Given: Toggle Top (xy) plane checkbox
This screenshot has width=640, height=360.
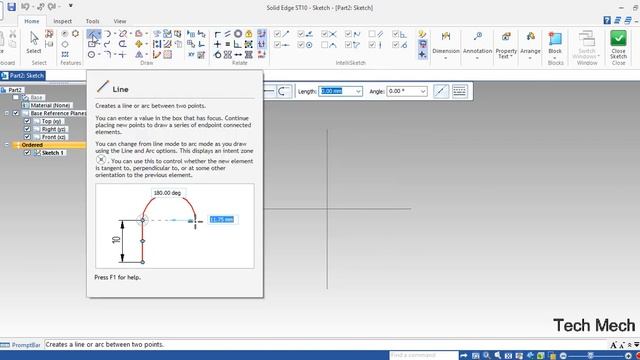Looking at the screenshot, I should click(27, 121).
